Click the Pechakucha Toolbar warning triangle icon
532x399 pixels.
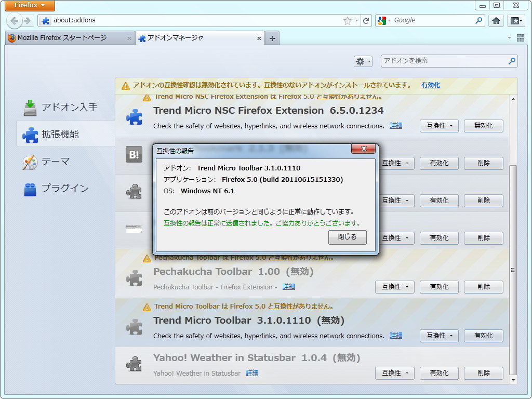[x=147, y=259]
